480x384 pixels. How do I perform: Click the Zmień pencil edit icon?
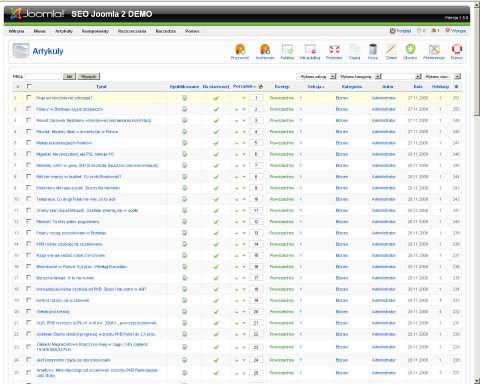click(x=391, y=50)
